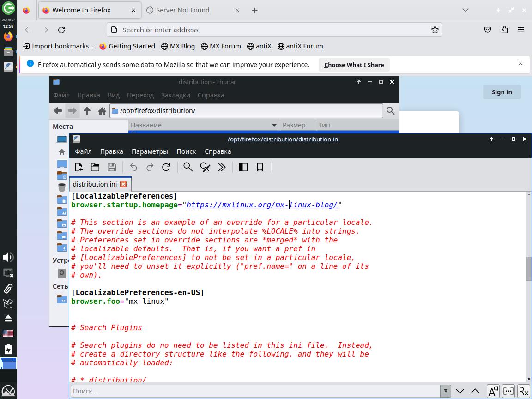The height and width of the screenshot is (399, 532).
Task: Toggle match case in search bar
Action: 493,391
